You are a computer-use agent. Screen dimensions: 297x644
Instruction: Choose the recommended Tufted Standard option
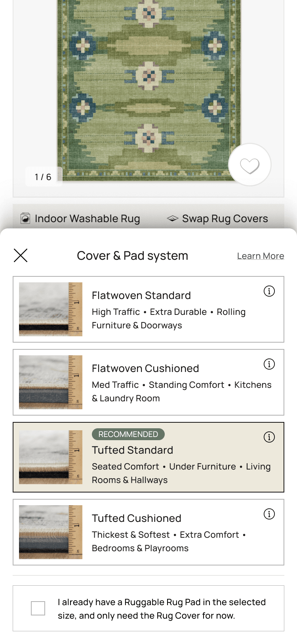(148, 457)
